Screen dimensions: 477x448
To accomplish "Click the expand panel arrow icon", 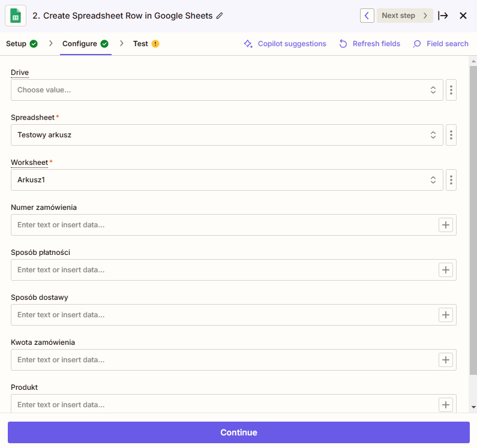I will point(443,16).
